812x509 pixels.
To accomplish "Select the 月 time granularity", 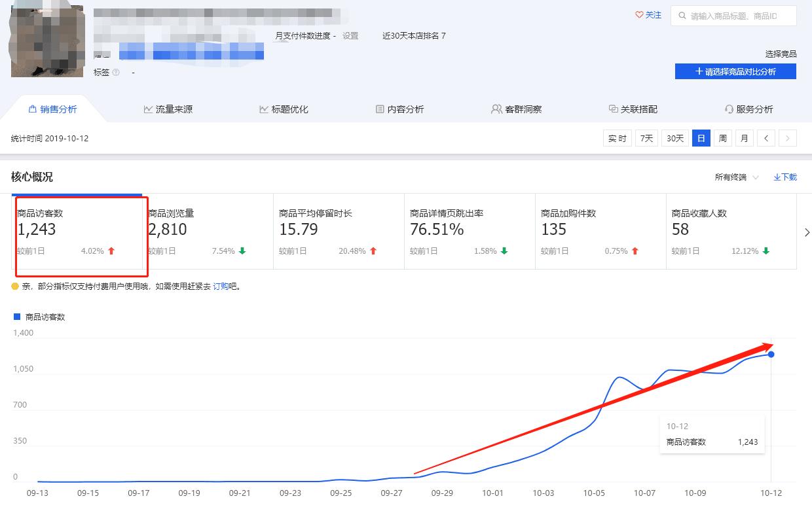I will pos(743,138).
